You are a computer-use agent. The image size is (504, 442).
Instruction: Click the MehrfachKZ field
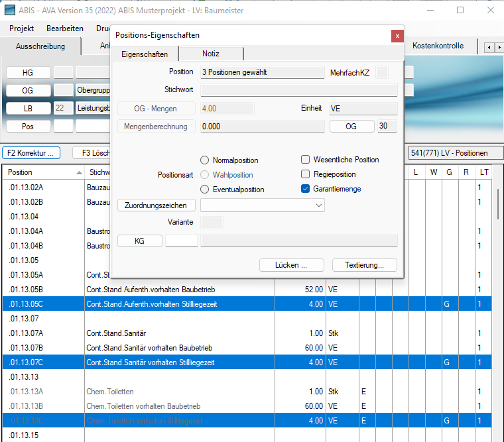[x=382, y=72]
